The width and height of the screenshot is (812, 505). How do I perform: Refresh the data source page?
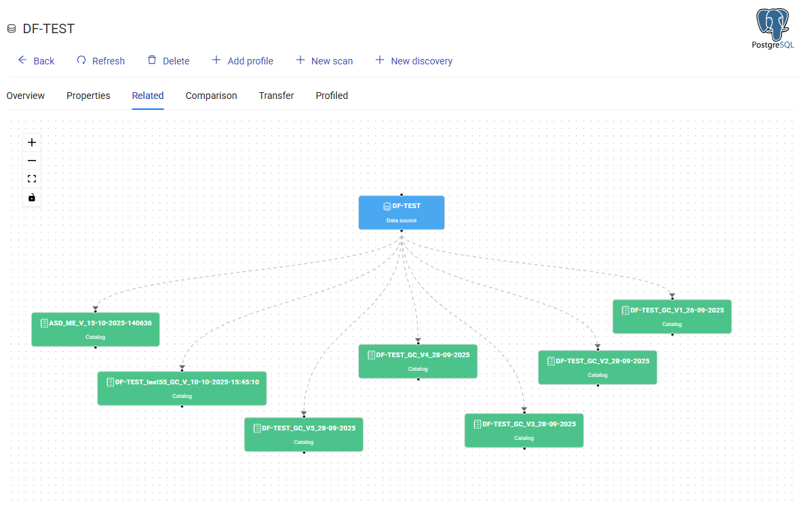click(100, 61)
